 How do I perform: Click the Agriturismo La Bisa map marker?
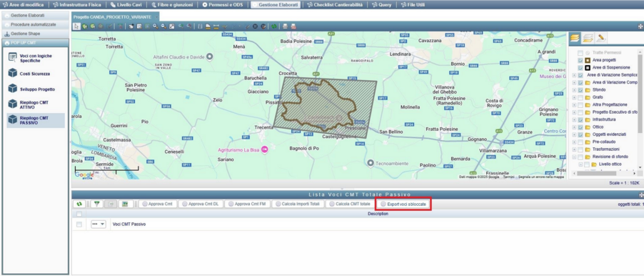[265, 150]
